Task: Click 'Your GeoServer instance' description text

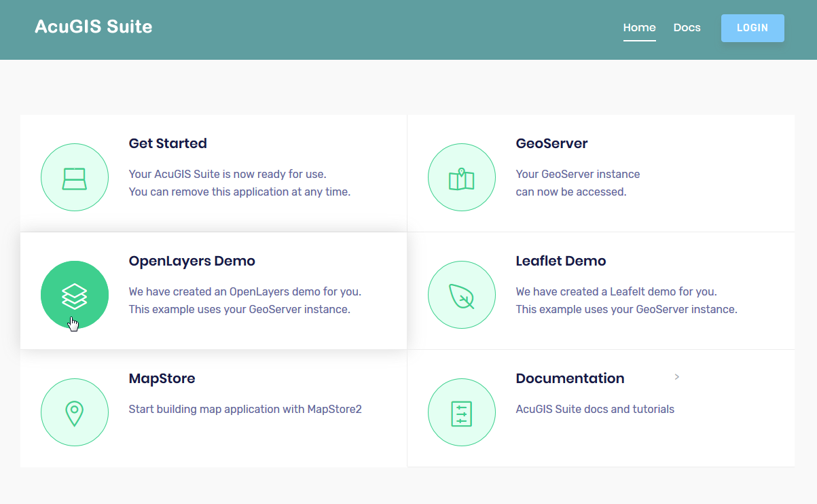Action: tap(577, 174)
